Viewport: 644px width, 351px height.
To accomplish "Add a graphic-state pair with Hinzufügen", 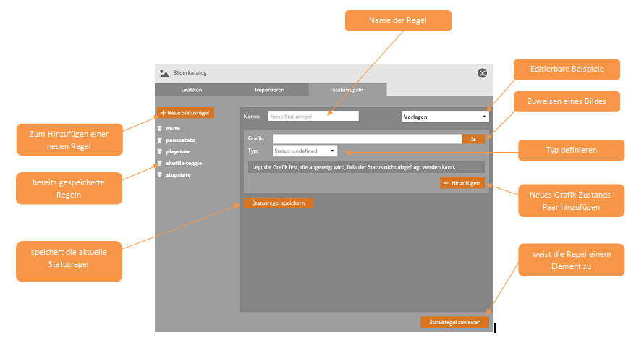I will point(462,183).
